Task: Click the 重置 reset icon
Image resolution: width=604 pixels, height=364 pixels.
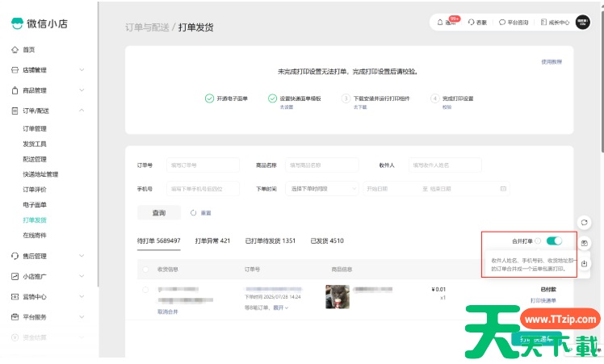Action: coord(194,213)
